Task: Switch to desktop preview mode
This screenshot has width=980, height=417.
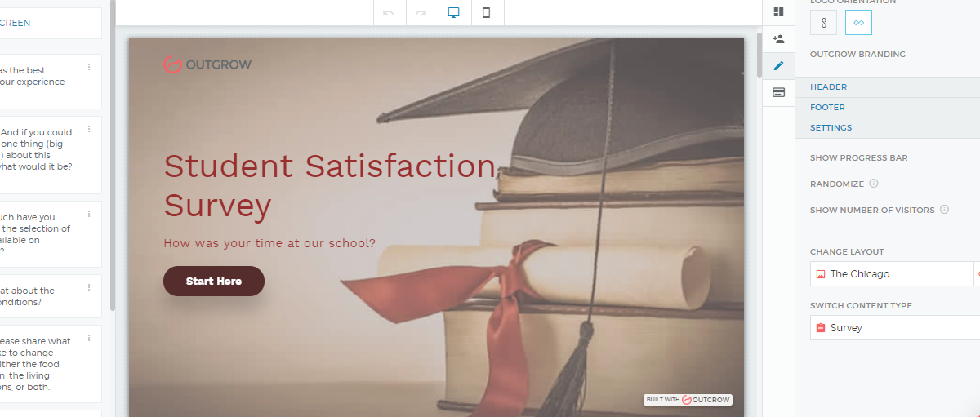Action: tap(454, 12)
